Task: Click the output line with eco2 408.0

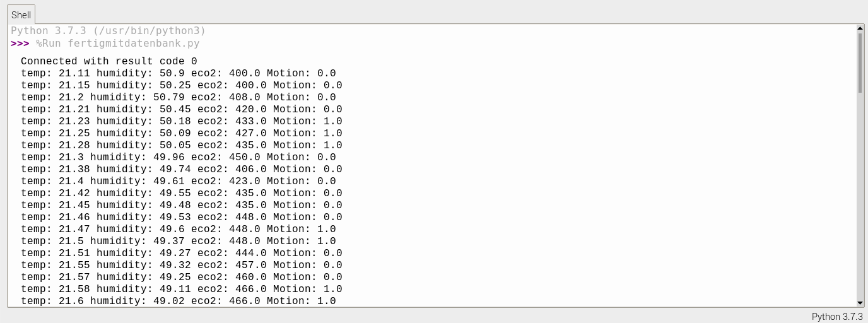Action: [x=179, y=97]
